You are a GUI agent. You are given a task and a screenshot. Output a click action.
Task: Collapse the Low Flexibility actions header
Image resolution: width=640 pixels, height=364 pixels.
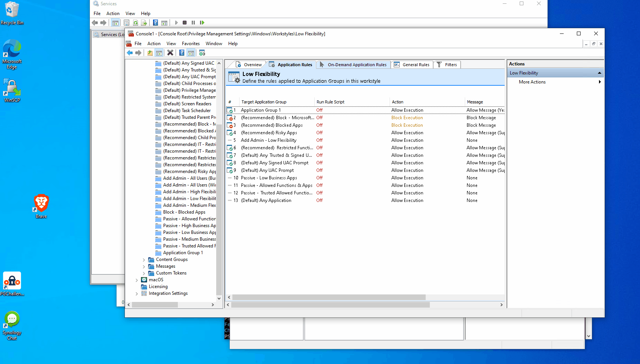599,73
